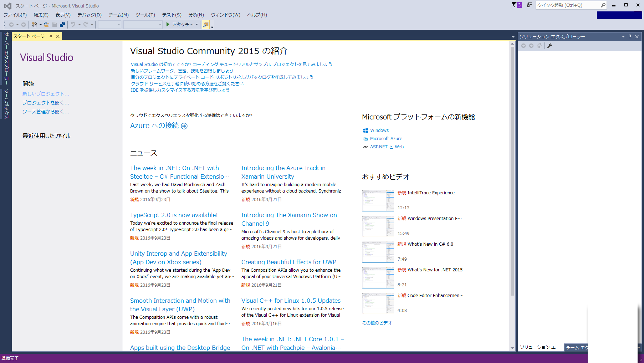This screenshot has width=644, height=363.
Task: Open the Redo history dropdown arrow
Action: 92,25
